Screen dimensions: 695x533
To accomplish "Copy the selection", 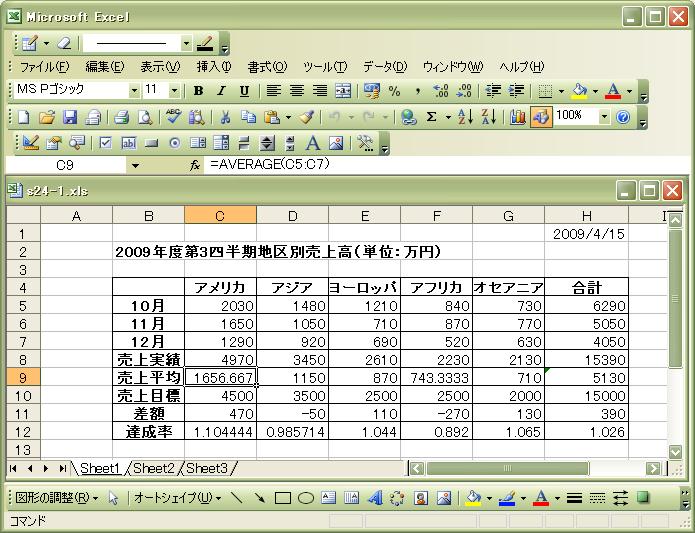I will [x=248, y=117].
